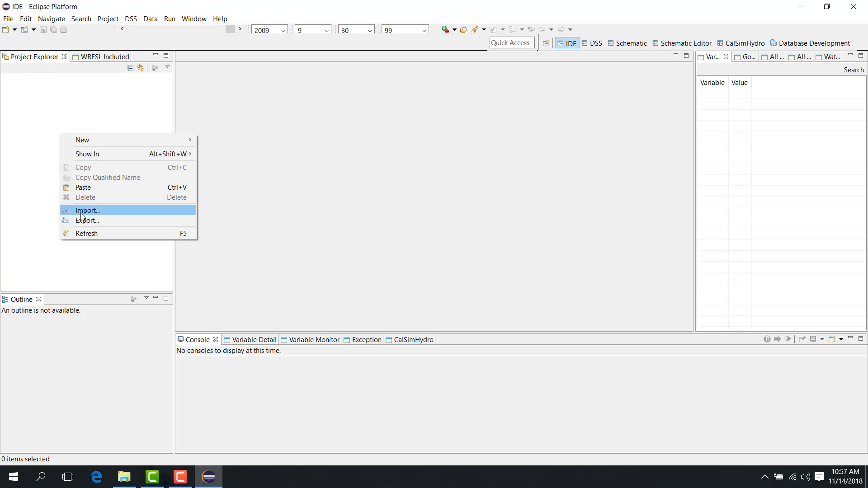
Task: Open the DSS menu in menu bar
Action: 131,19
